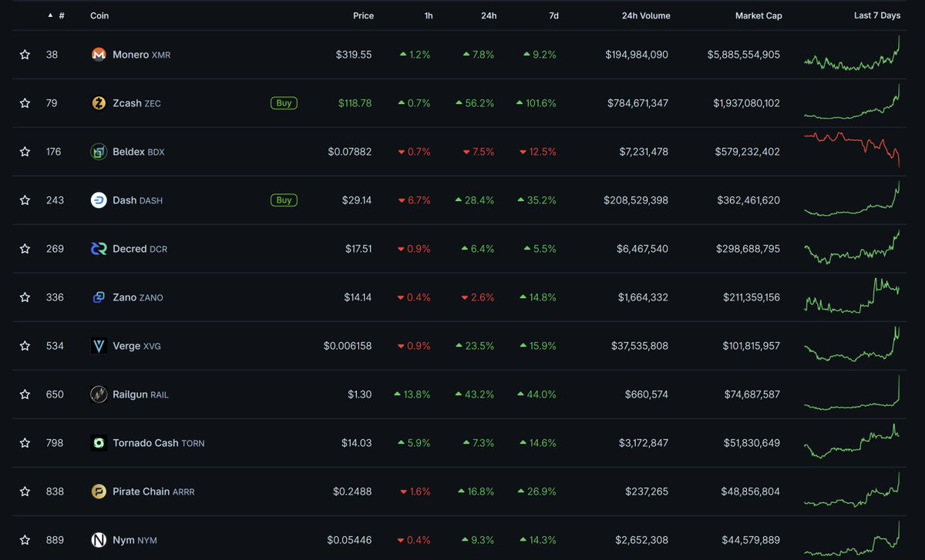Click the Buy button for Dash
Viewport: 925px width, 560px height.
click(284, 200)
